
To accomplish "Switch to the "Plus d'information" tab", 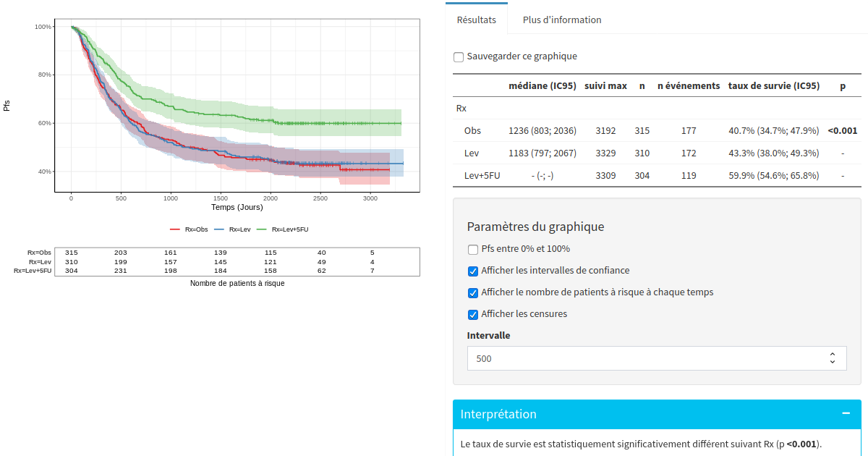I will pos(561,20).
